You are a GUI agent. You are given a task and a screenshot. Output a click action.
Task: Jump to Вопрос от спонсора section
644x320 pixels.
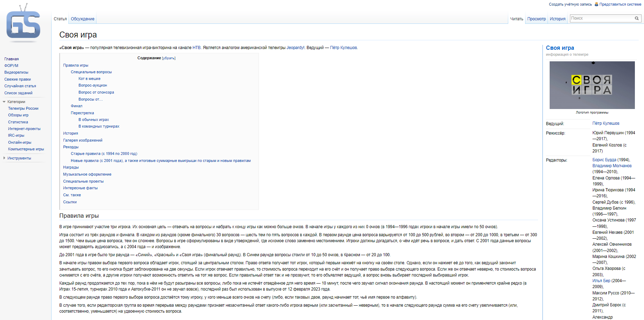point(96,92)
